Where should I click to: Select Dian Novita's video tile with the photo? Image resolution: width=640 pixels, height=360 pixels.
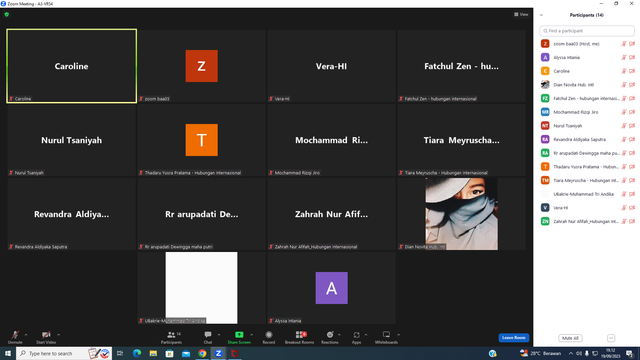click(462, 214)
